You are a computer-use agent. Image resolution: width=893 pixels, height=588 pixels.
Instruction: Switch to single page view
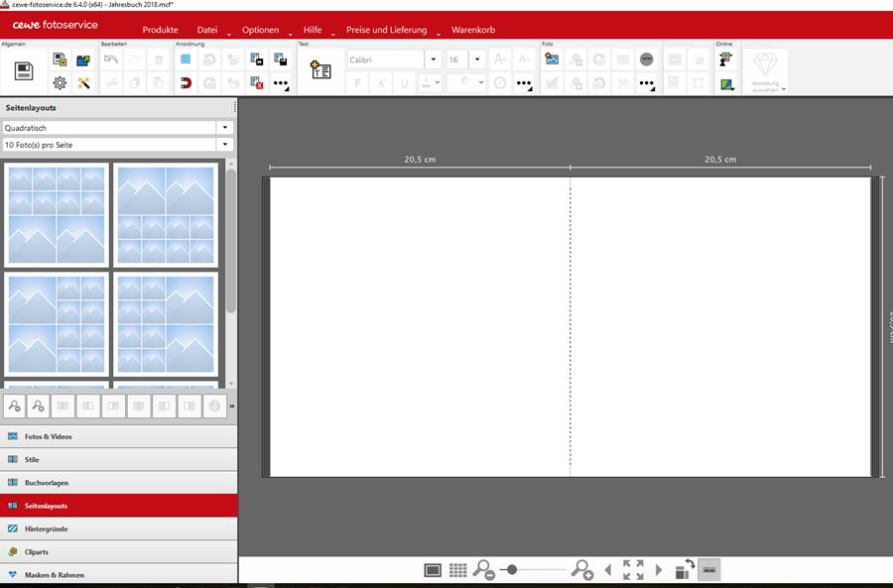[x=433, y=570]
